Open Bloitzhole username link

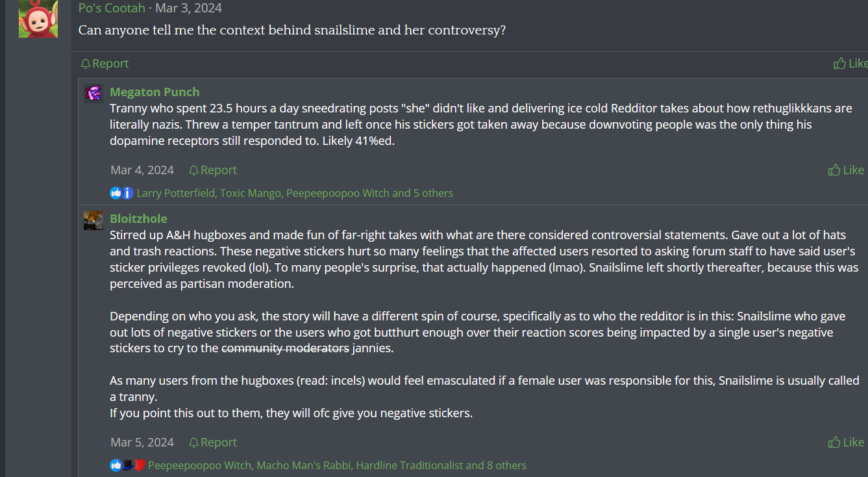pos(138,219)
